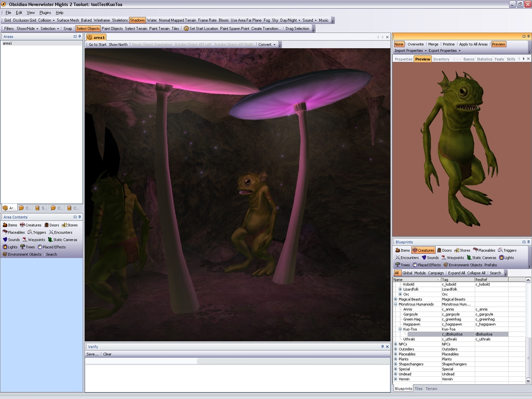The image size is (532, 399).
Task: Toggle the Shadows display option
Action: 137,21
